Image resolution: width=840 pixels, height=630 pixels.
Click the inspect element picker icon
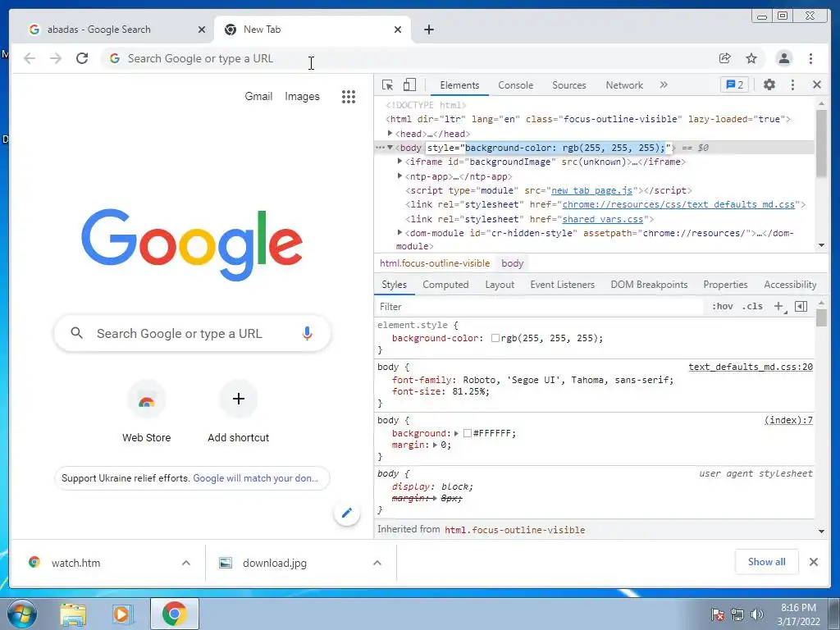tap(387, 84)
